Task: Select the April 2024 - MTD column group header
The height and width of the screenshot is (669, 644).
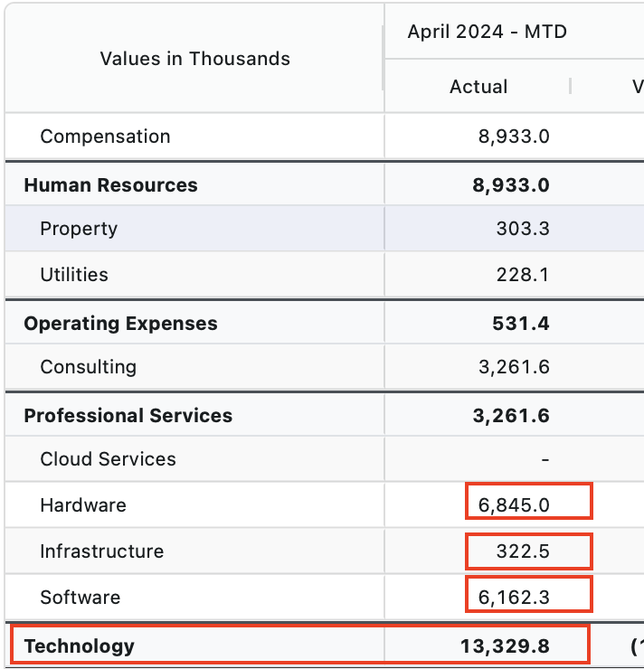Action: (x=487, y=32)
